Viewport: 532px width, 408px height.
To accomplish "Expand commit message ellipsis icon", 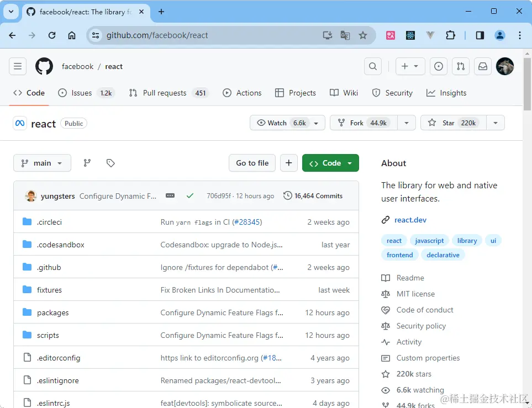I will 170,195.
